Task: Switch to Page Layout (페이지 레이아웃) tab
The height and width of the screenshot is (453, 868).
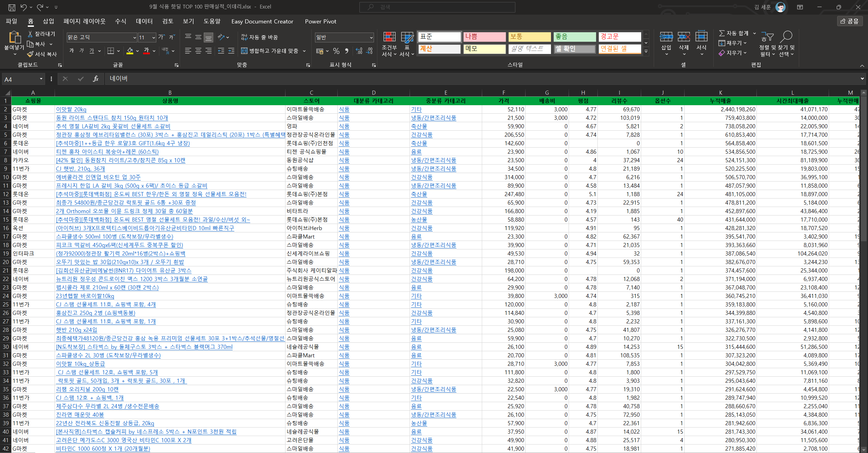Action: tap(84, 21)
